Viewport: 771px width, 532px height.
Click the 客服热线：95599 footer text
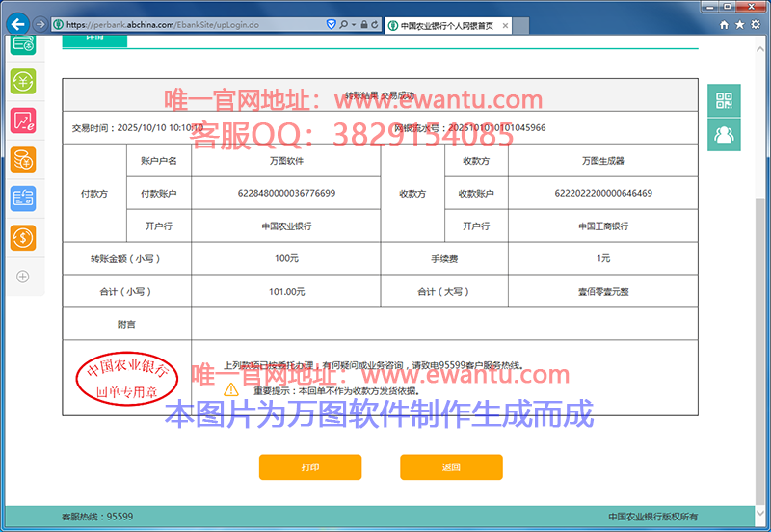tap(97, 517)
